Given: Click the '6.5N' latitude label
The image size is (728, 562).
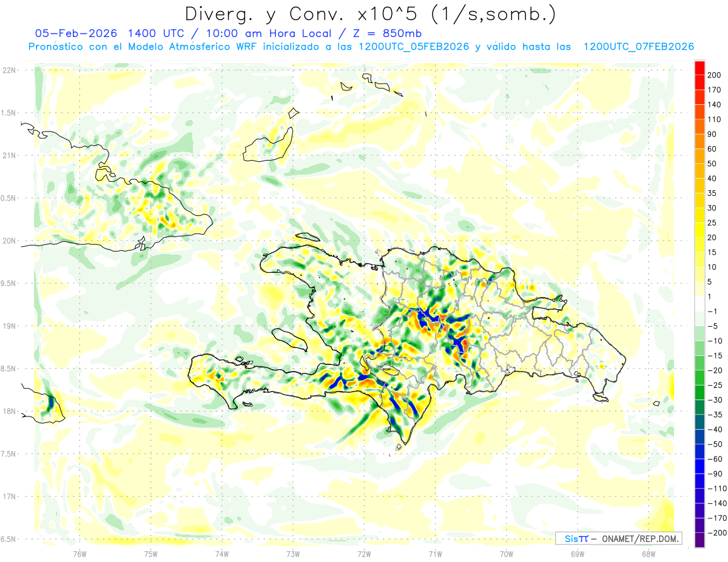Looking at the screenshot, I should coord(9,539).
